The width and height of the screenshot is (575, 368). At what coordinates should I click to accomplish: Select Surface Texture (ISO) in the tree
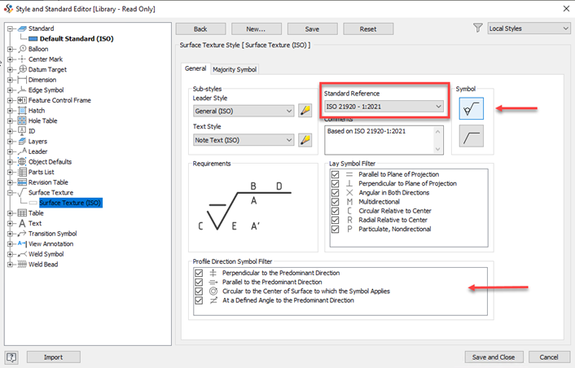[70, 203]
